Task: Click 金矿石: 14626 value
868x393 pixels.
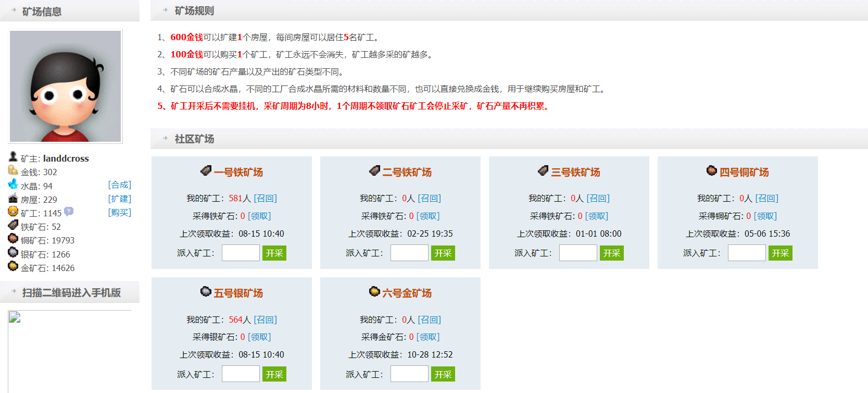Action: click(47, 268)
